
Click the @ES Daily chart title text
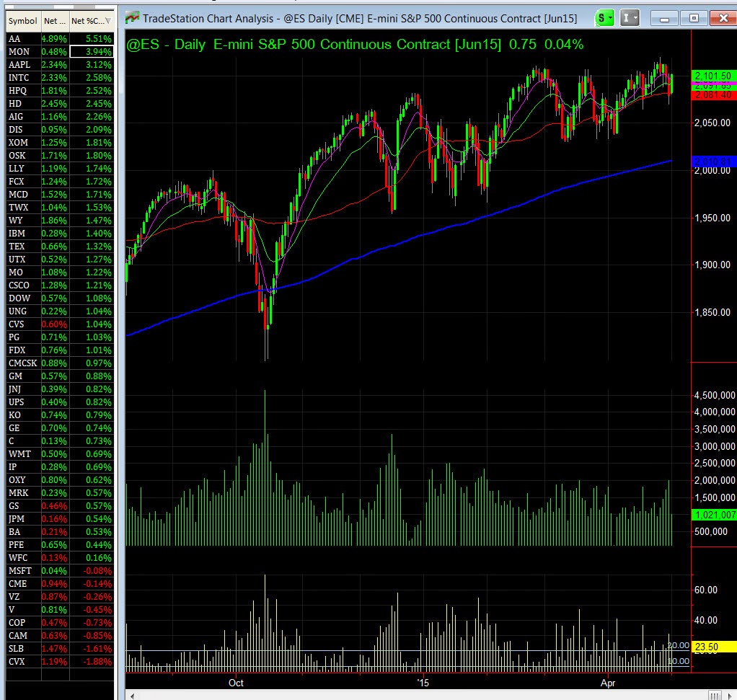point(355,44)
